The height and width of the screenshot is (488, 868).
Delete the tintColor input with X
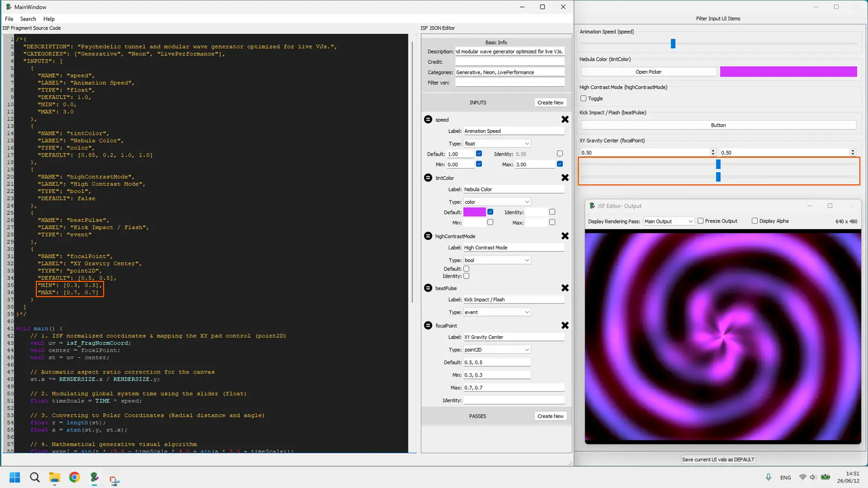565,178
